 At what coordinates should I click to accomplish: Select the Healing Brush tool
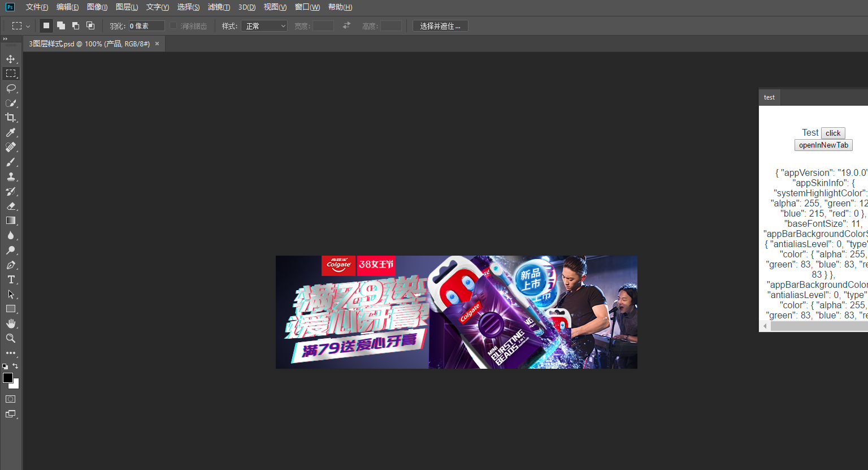coord(11,147)
